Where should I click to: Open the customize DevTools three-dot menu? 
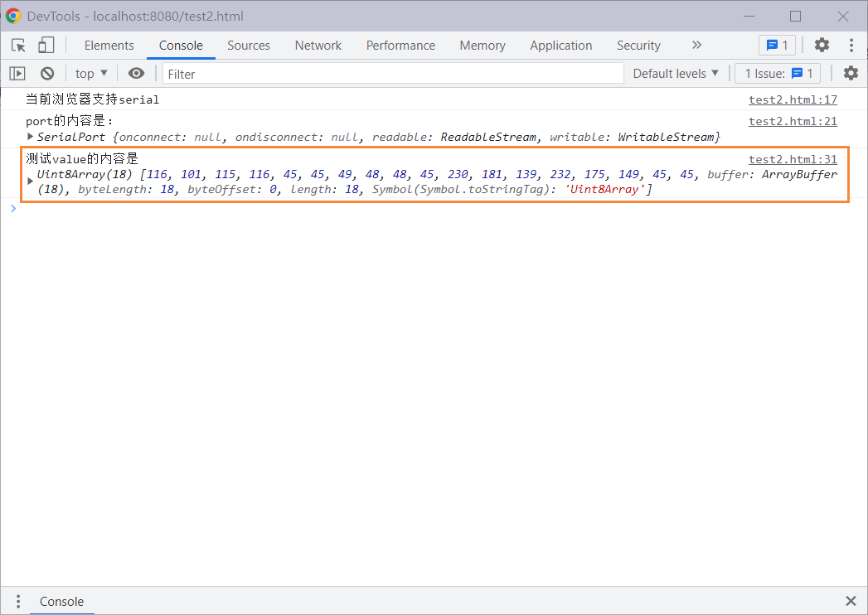pyautogui.click(x=851, y=46)
